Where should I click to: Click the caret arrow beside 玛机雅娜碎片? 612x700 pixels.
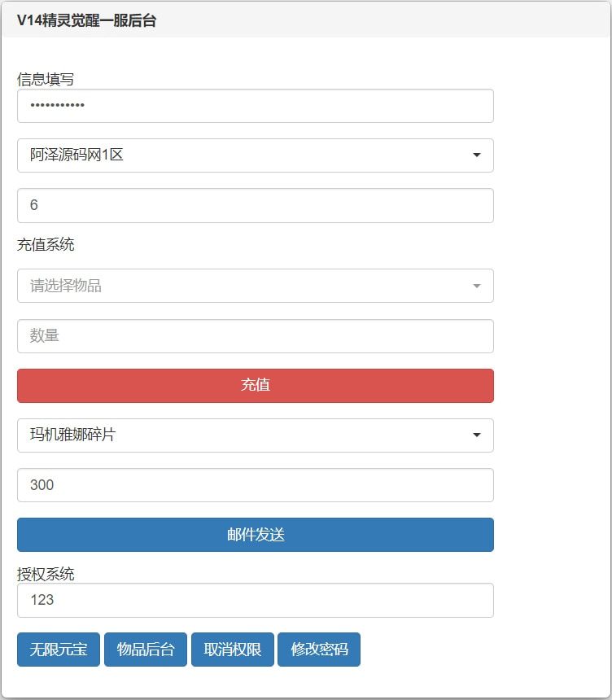477,435
